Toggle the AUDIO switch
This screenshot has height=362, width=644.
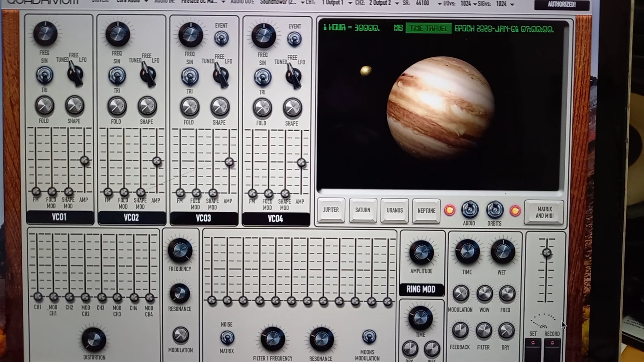pos(470,209)
